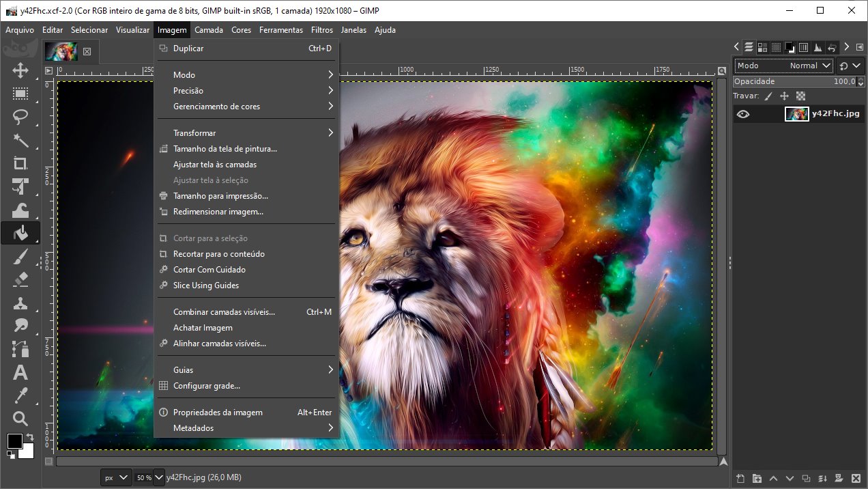The height and width of the screenshot is (489, 868).
Task: Select the Warp Transform tool
Action: tap(20, 210)
